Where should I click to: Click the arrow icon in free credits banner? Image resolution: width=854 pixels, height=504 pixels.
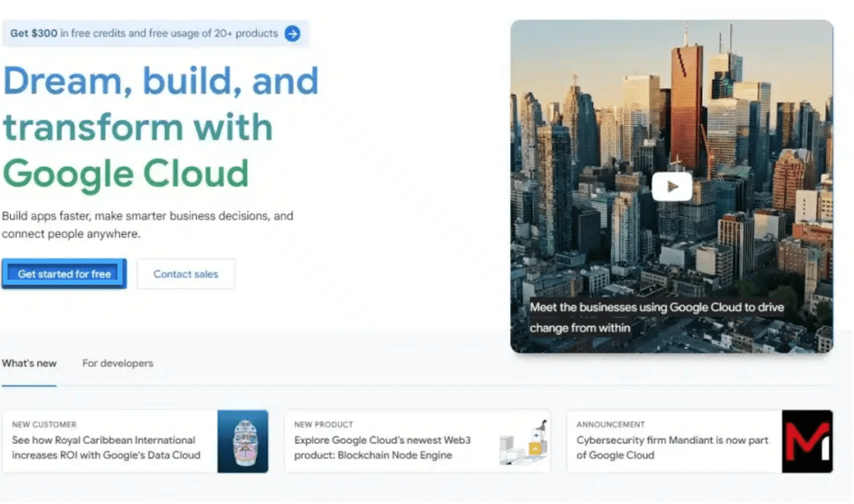(293, 34)
